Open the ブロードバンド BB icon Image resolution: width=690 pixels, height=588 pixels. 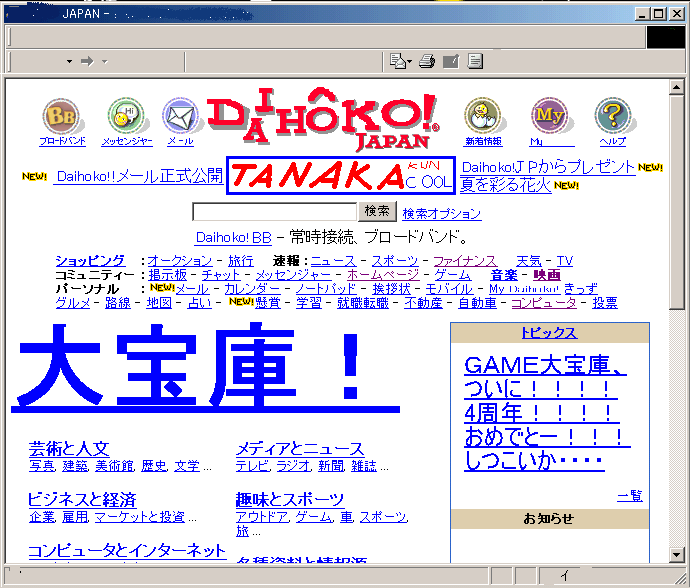coord(61,116)
